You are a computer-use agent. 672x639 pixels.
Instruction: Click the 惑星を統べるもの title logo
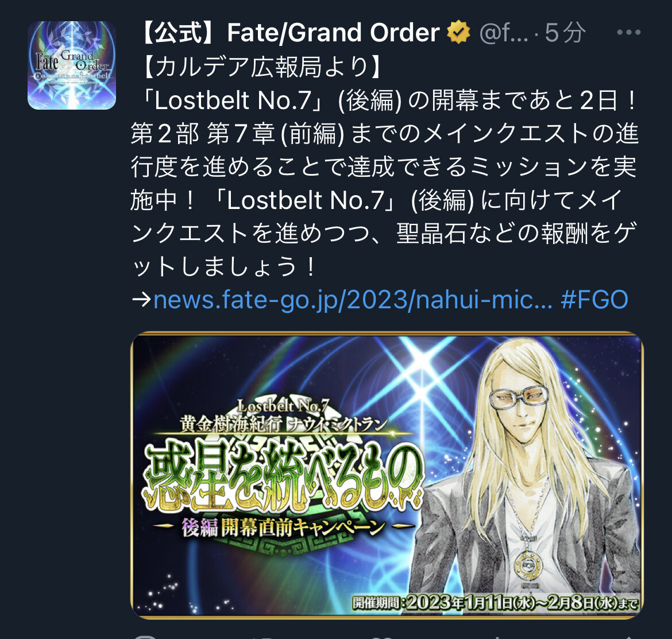tap(283, 475)
